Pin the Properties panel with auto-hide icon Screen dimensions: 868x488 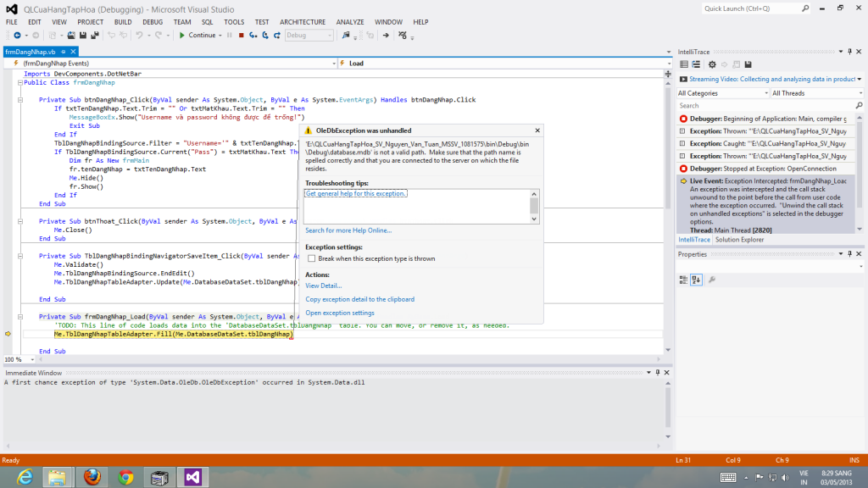[x=849, y=254]
